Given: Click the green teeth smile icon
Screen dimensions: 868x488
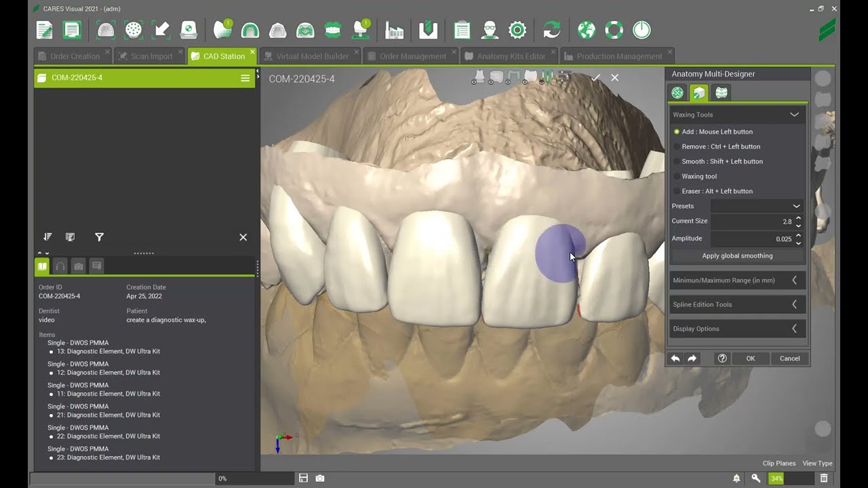Looking at the screenshot, I should (x=332, y=30).
